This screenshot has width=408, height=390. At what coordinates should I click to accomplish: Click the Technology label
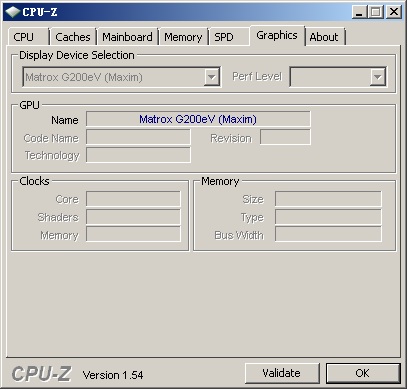click(x=52, y=155)
